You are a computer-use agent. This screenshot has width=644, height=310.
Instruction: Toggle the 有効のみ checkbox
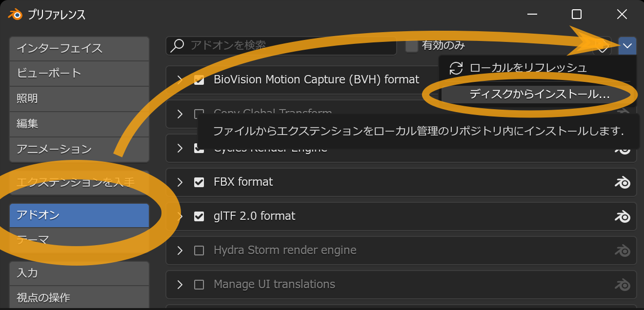tap(412, 46)
